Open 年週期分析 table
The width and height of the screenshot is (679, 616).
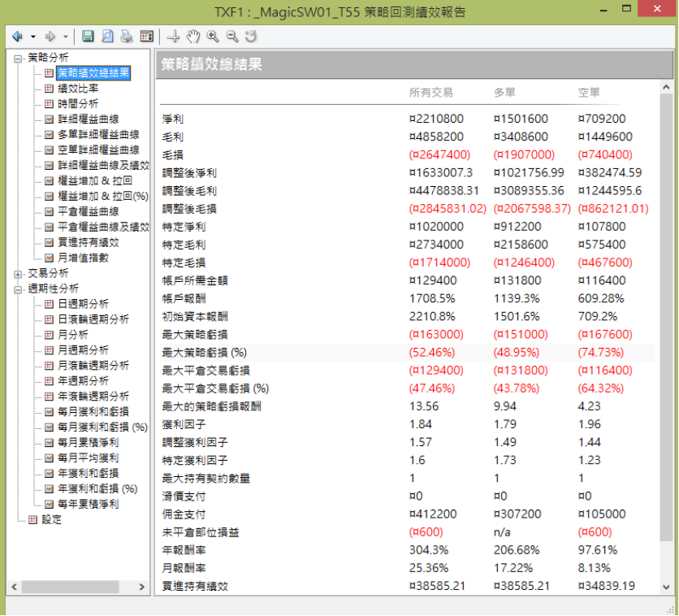(x=83, y=381)
